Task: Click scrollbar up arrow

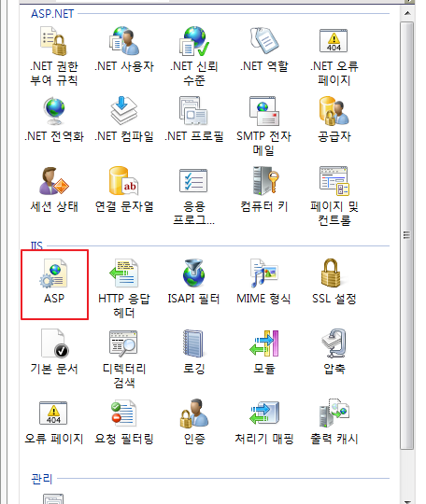Action: tap(407, 13)
